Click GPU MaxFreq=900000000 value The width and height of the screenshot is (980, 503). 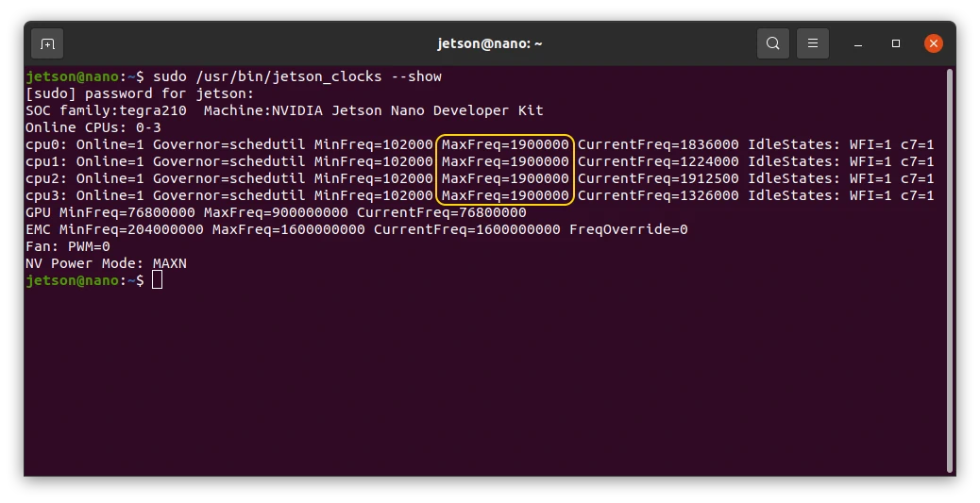(276, 212)
